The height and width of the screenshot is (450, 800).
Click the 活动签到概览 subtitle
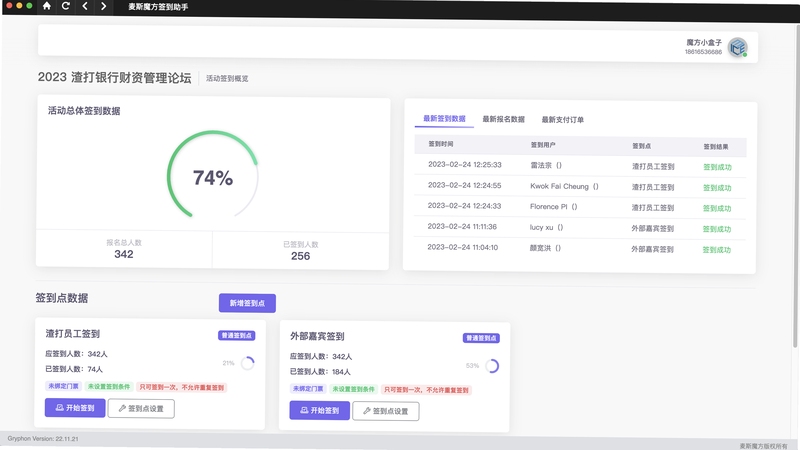click(227, 78)
